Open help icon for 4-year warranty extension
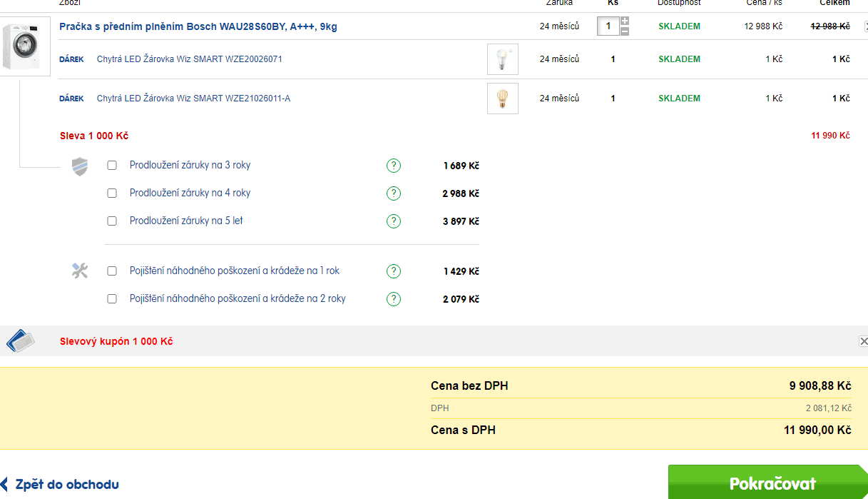 point(394,193)
